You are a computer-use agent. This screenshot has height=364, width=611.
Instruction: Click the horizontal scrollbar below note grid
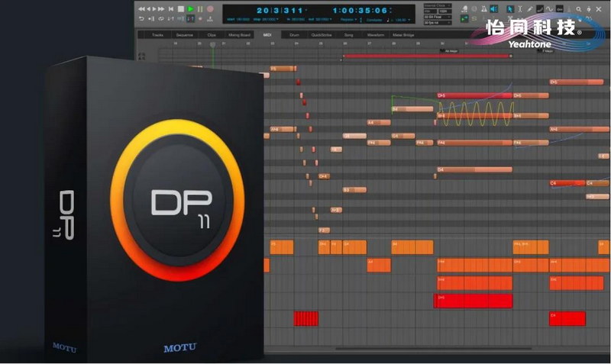(433, 349)
